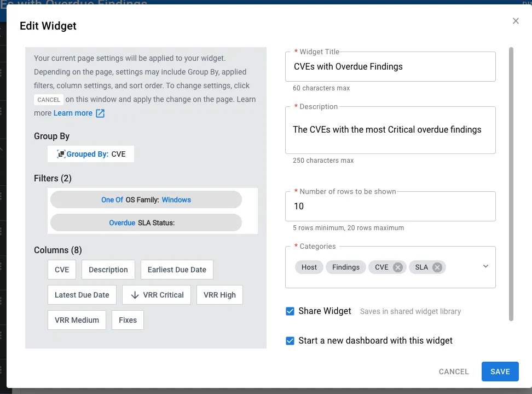Expand the Categories dropdown chevron
The image size is (532, 394).
pos(485,266)
